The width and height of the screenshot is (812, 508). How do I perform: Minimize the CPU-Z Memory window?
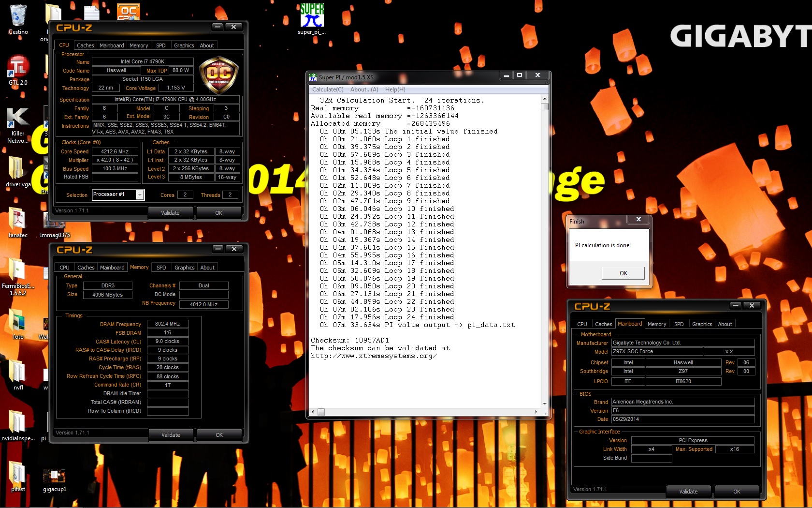[x=218, y=249]
